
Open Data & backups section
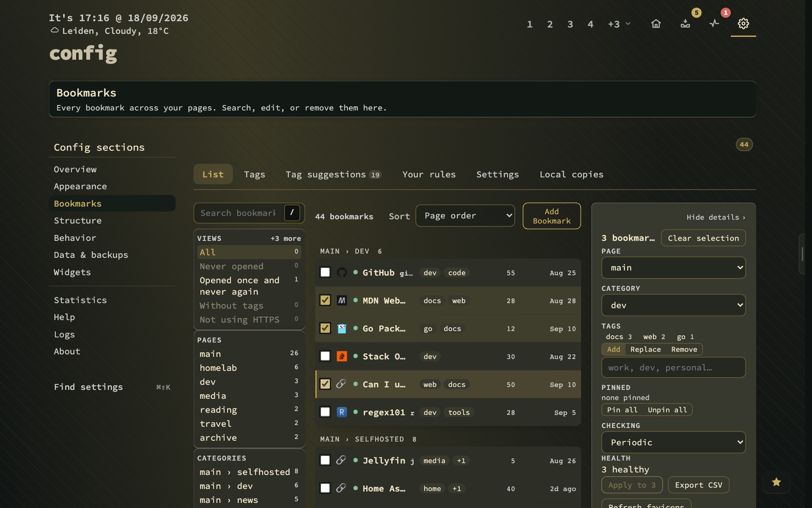tap(112, 255)
